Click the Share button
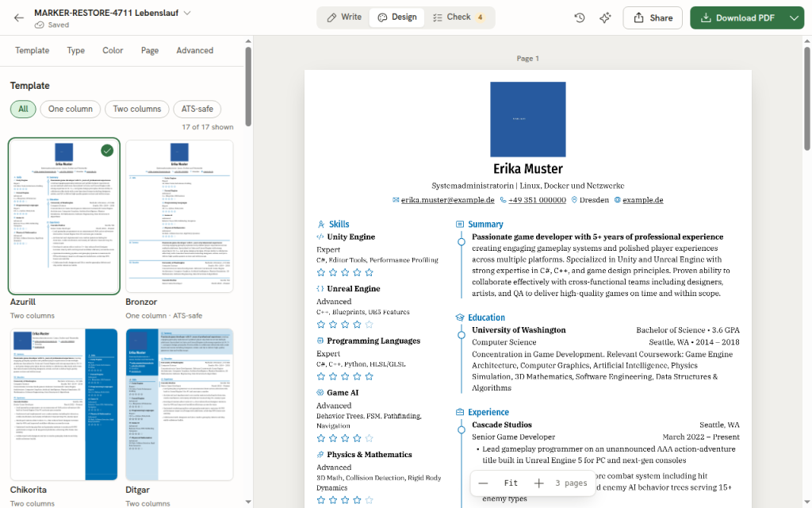The width and height of the screenshot is (812, 508). click(653, 17)
